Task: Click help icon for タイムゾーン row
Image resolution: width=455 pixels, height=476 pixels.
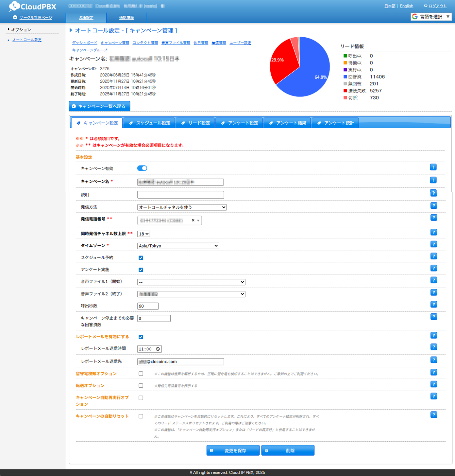Action: pyautogui.click(x=433, y=244)
